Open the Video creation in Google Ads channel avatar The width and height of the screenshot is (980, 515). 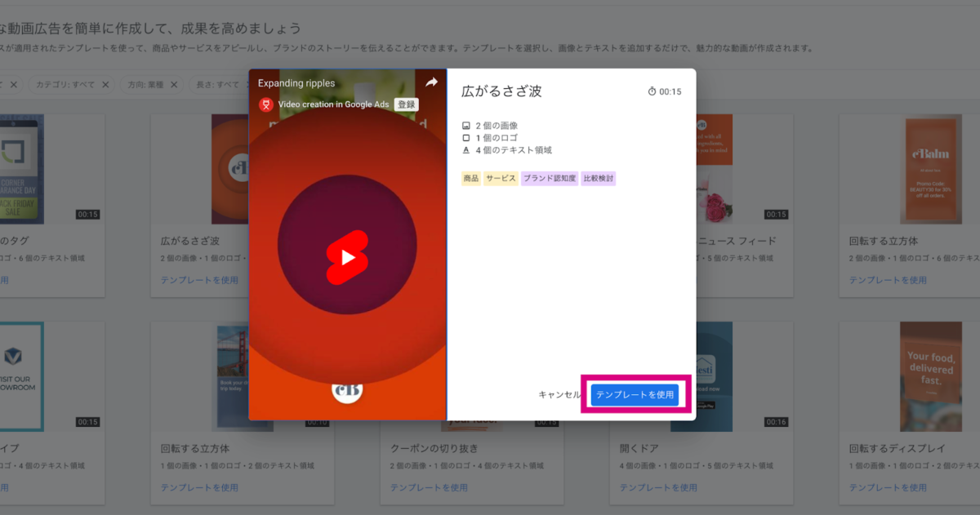(x=265, y=104)
